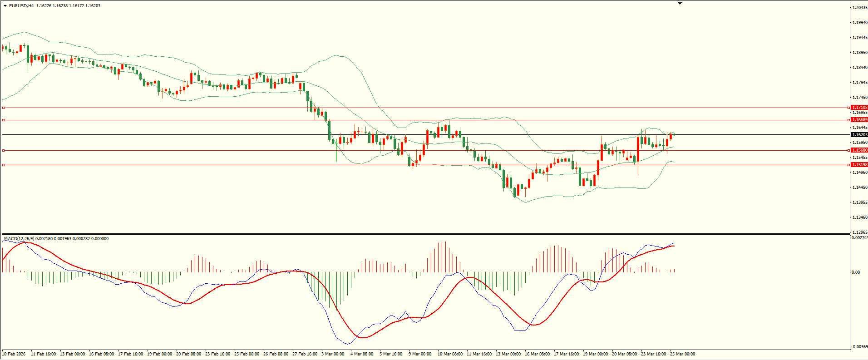
Task: Click the 1.16689 red price label
Action: (859, 120)
